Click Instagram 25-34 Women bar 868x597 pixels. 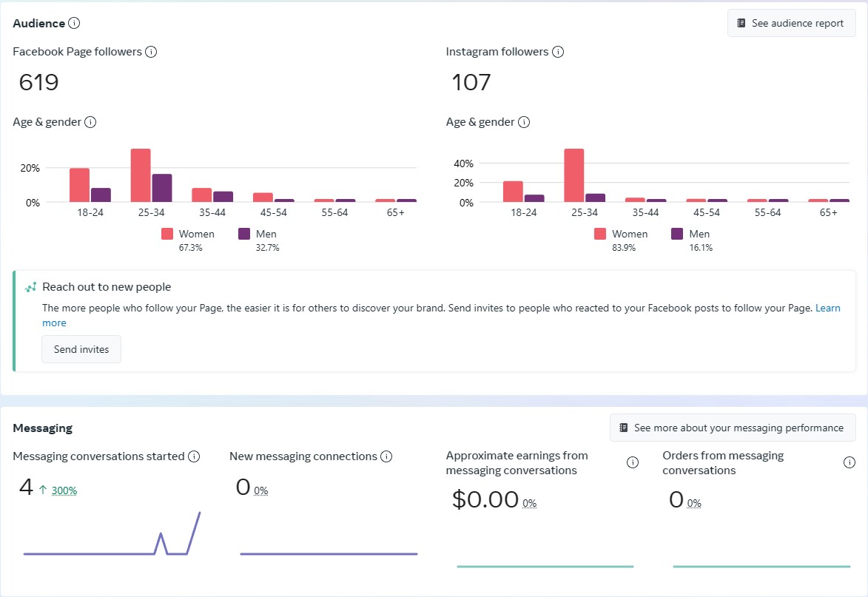573,175
